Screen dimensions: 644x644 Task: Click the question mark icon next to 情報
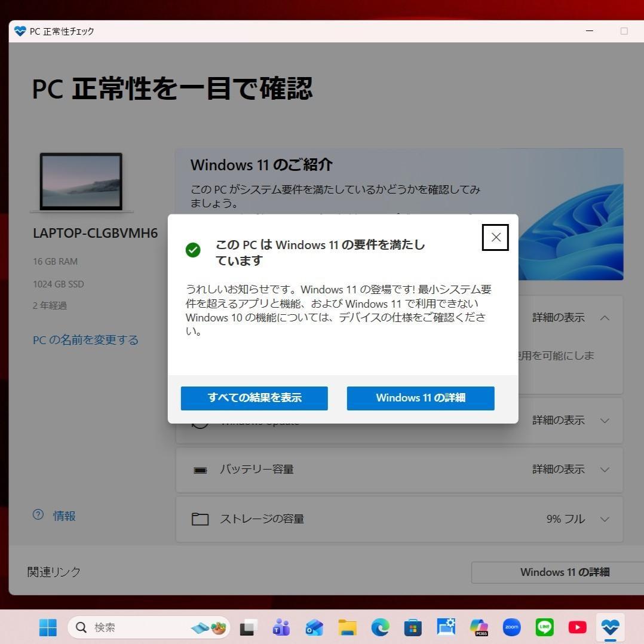click(x=38, y=516)
